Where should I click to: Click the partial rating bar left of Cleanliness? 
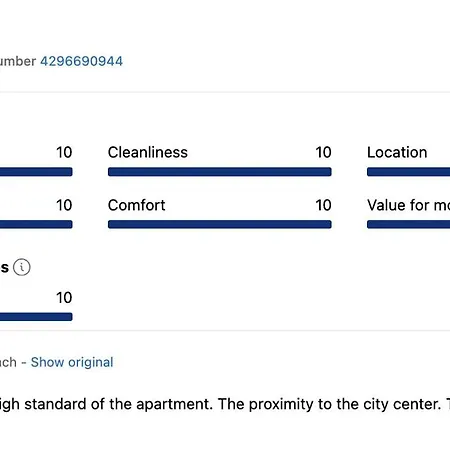[x=36, y=172]
